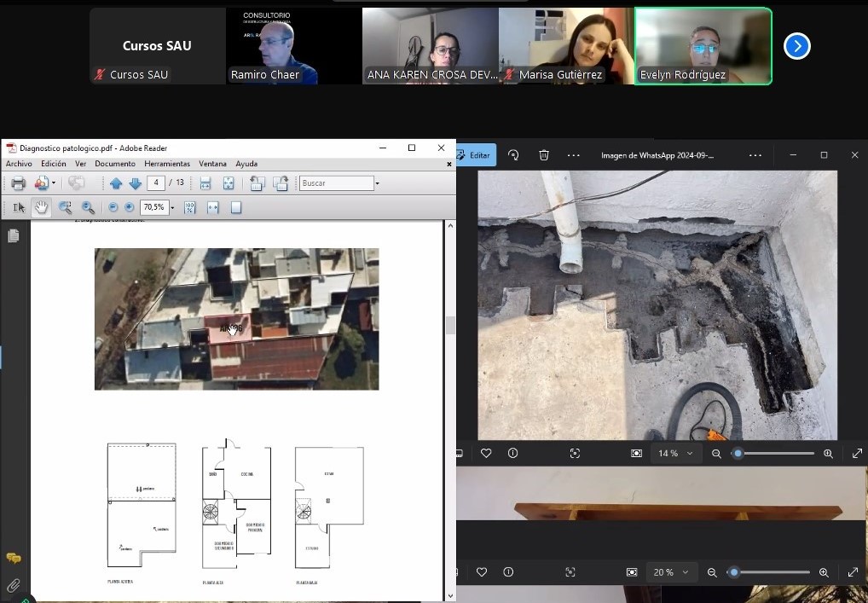This screenshot has height=603, width=868.
Task: Click the Buscar search field
Action: [x=336, y=183]
